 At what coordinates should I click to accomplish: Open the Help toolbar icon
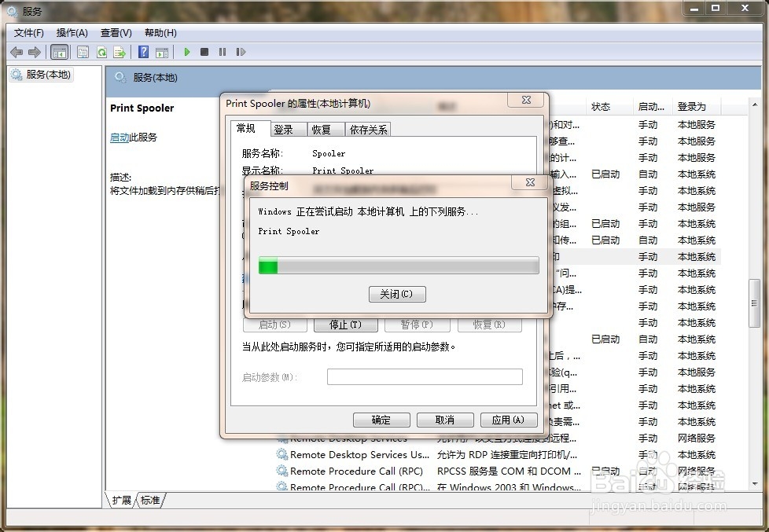pyautogui.click(x=143, y=52)
